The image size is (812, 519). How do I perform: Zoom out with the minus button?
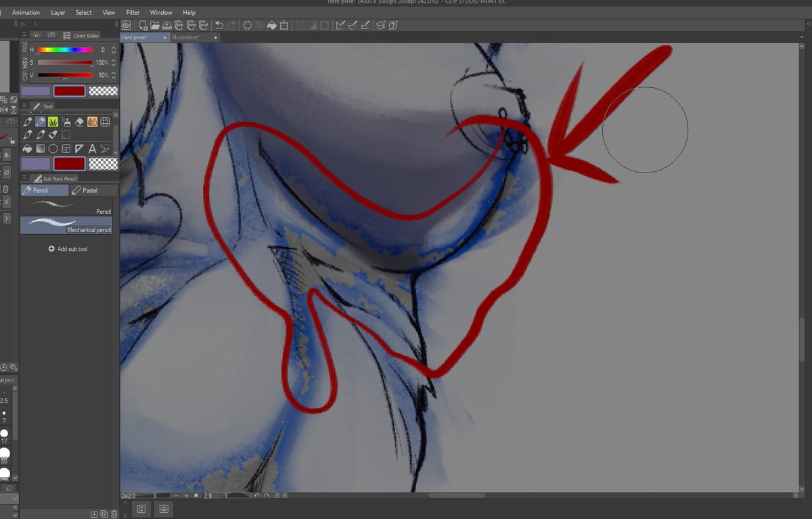tap(176, 495)
